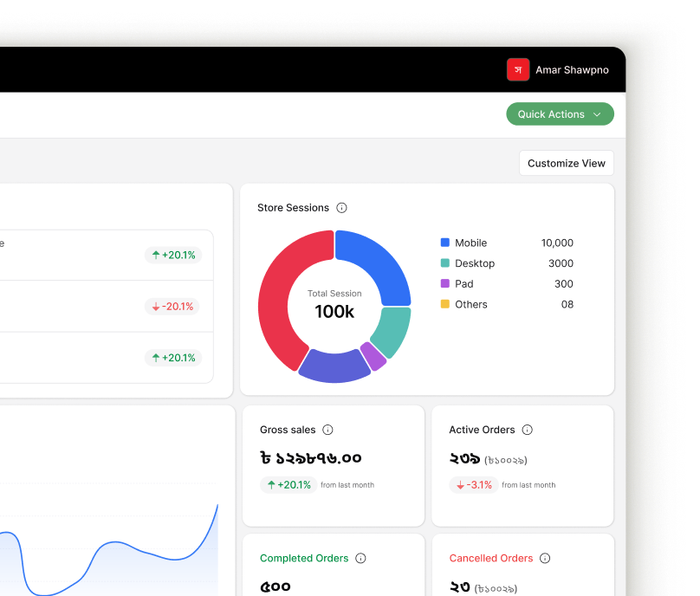This screenshot has height=596, width=700.
Task: Show info icon beside Active Orders
Action: coord(528,430)
